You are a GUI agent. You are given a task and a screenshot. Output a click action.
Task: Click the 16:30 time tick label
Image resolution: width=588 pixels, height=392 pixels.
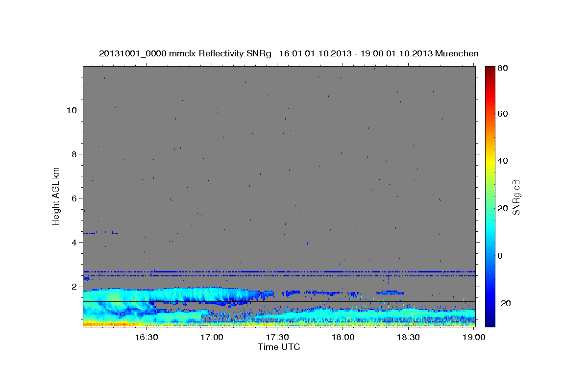point(147,338)
